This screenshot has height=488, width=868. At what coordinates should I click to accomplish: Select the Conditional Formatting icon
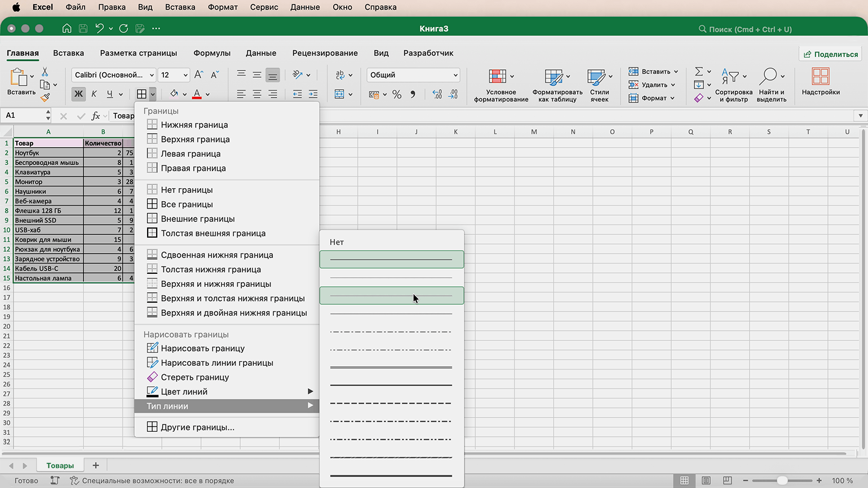tap(498, 77)
